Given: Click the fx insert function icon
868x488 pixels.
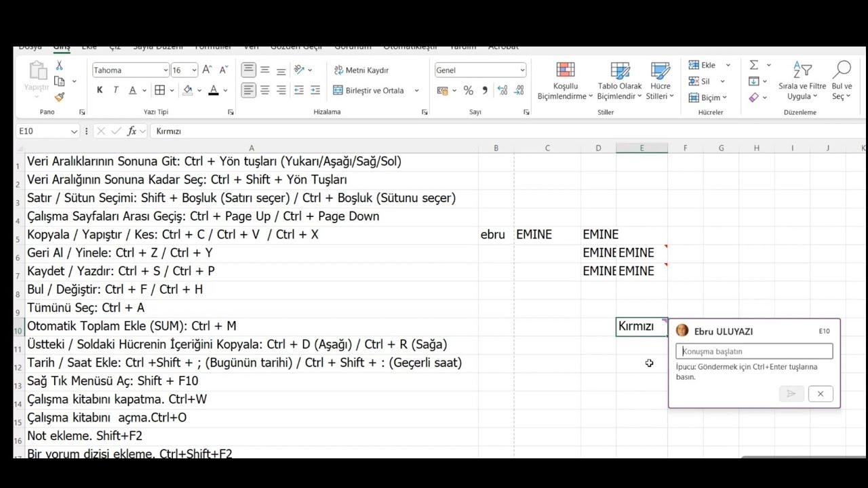Looking at the screenshot, I should pos(132,131).
